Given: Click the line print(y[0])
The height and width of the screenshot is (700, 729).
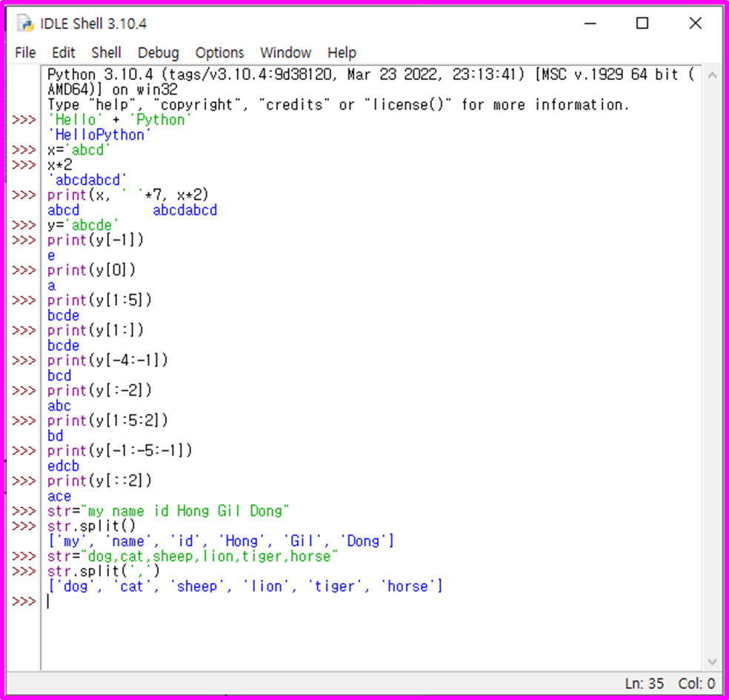Looking at the screenshot, I should pyautogui.click(x=91, y=270).
